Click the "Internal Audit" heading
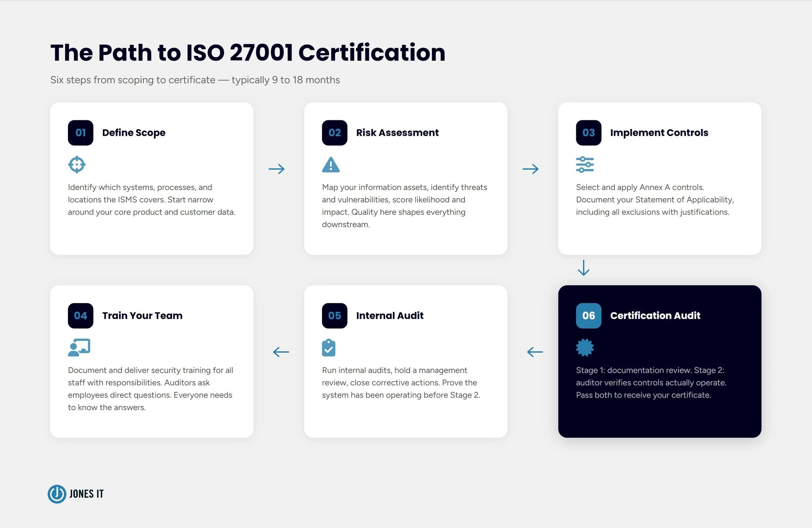This screenshot has height=528, width=812. (x=390, y=316)
